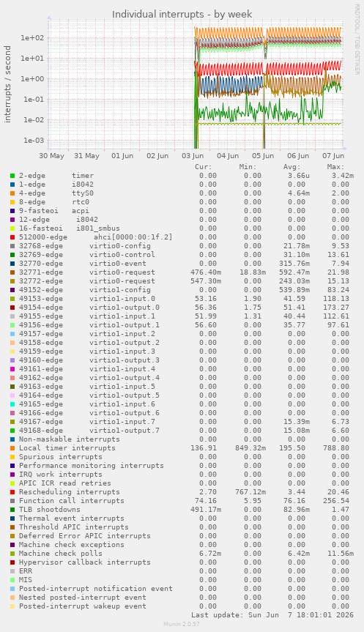
Task: Select the Non-maskable interrupts label
Action: 70,439
